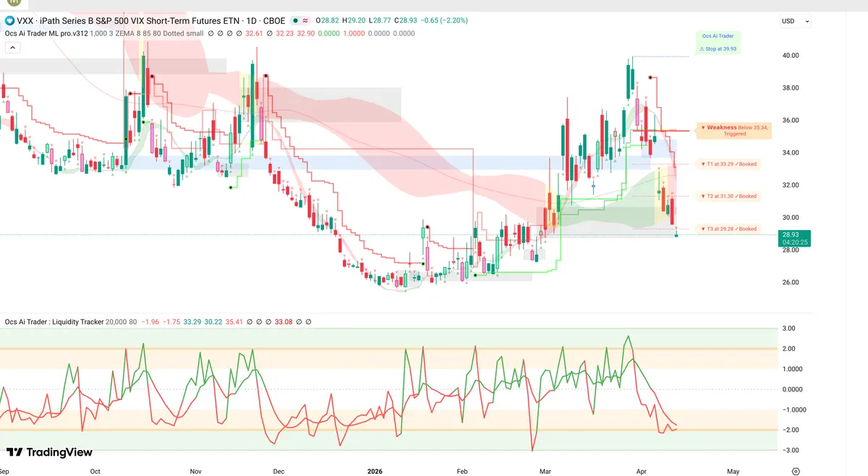Viewport: 868px width, 476px height.
Task: Click the T1 at 33.29 Booked label
Action: [x=728, y=164]
